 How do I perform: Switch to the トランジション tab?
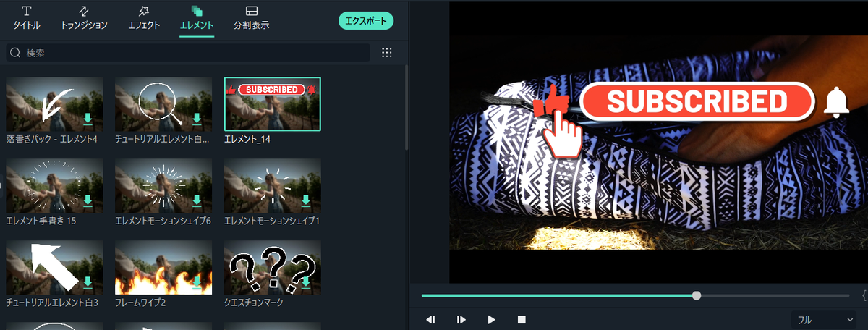pyautogui.click(x=84, y=18)
